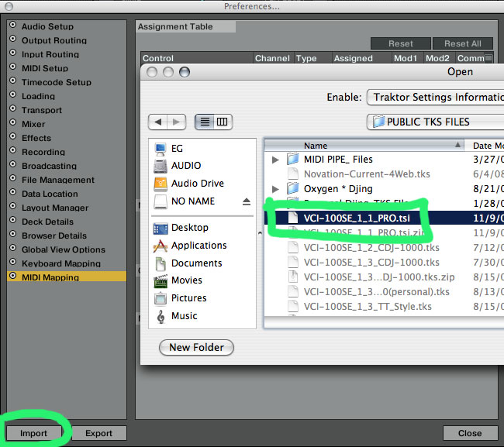Screen dimensions: 504x447
Task: Click the back navigation arrow
Action: tap(158, 122)
